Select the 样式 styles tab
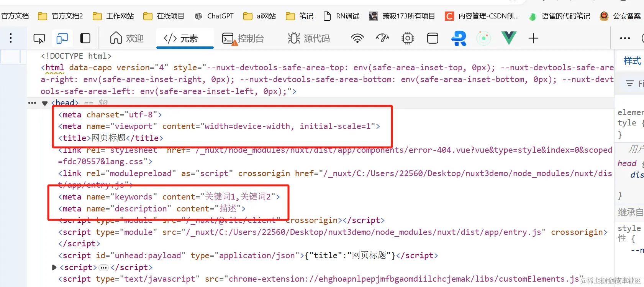 click(x=632, y=61)
